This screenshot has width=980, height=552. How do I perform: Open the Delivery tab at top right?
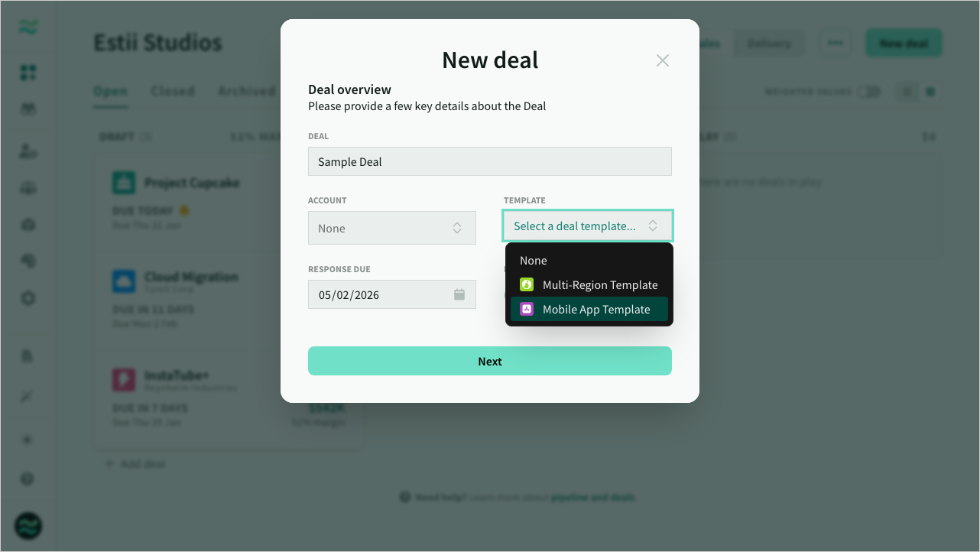point(769,43)
